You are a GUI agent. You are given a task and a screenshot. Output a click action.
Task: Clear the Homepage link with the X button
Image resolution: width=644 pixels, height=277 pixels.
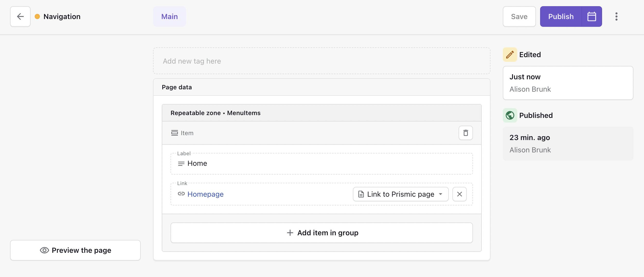pyautogui.click(x=460, y=194)
